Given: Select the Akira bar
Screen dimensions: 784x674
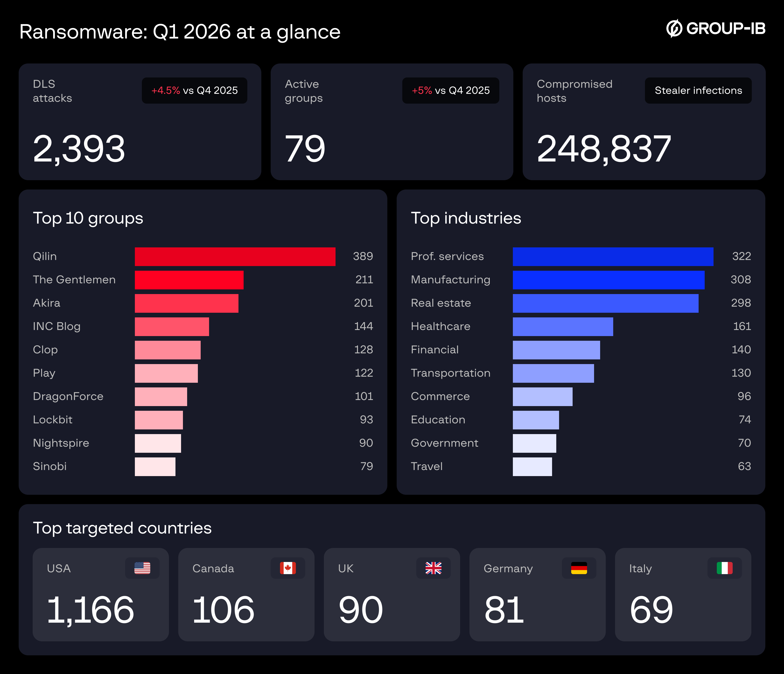Looking at the screenshot, I should [186, 303].
